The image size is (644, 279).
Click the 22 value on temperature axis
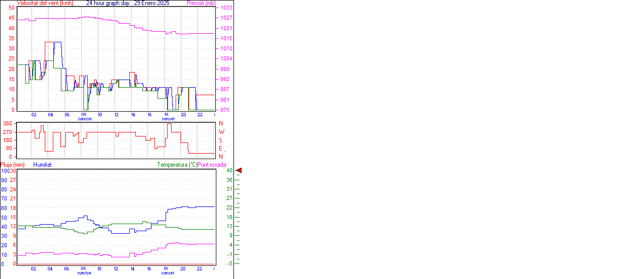click(x=229, y=207)
